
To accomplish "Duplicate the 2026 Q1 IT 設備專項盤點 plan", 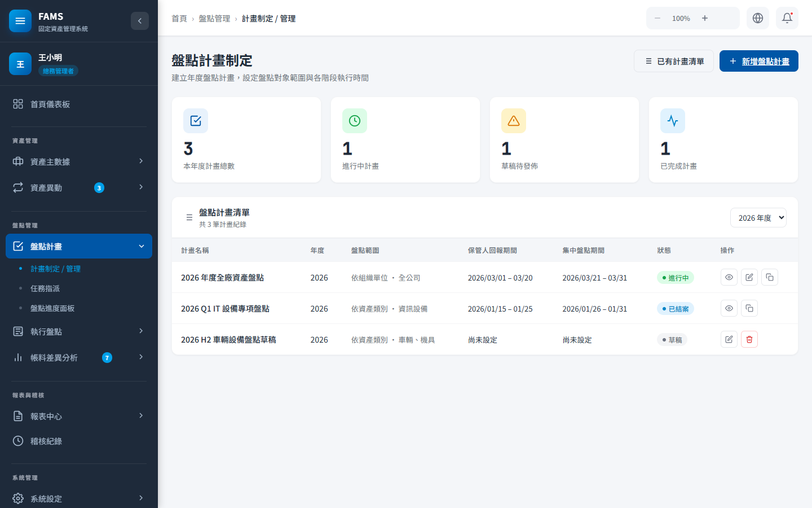I will click(749, 308).
